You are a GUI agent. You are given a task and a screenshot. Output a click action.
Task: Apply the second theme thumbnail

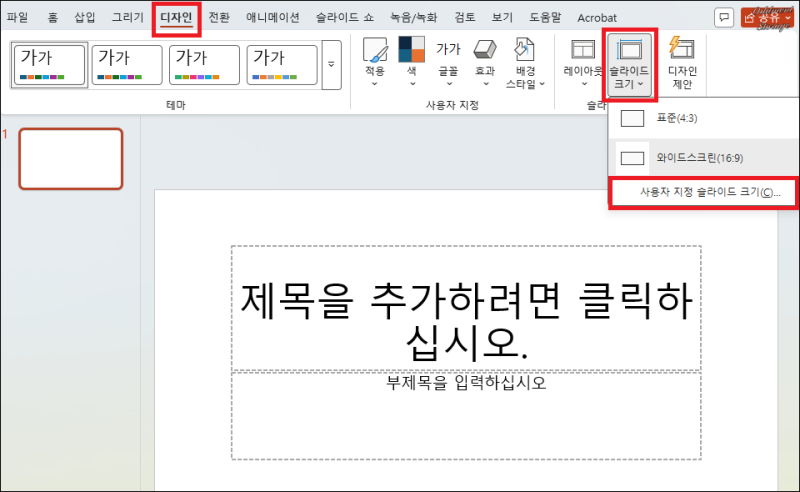127,65
